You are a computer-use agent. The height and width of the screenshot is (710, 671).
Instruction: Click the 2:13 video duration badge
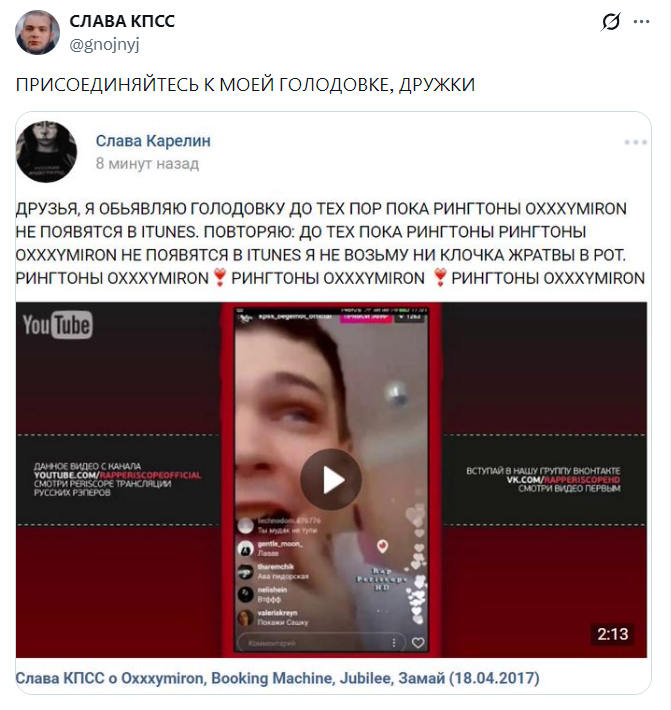[612, 634]
